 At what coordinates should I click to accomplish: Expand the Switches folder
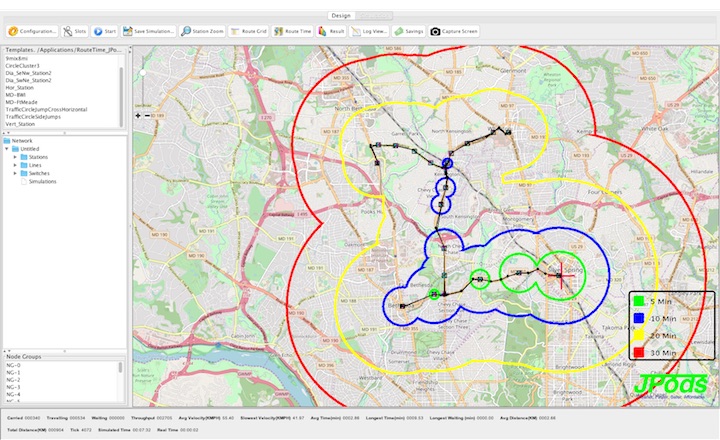(x=15, y=173)
